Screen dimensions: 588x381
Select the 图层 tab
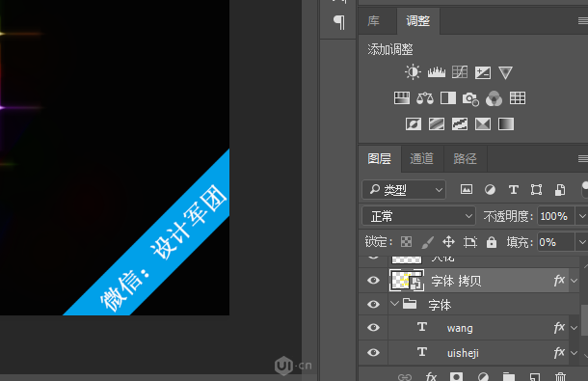coord(379,159)
